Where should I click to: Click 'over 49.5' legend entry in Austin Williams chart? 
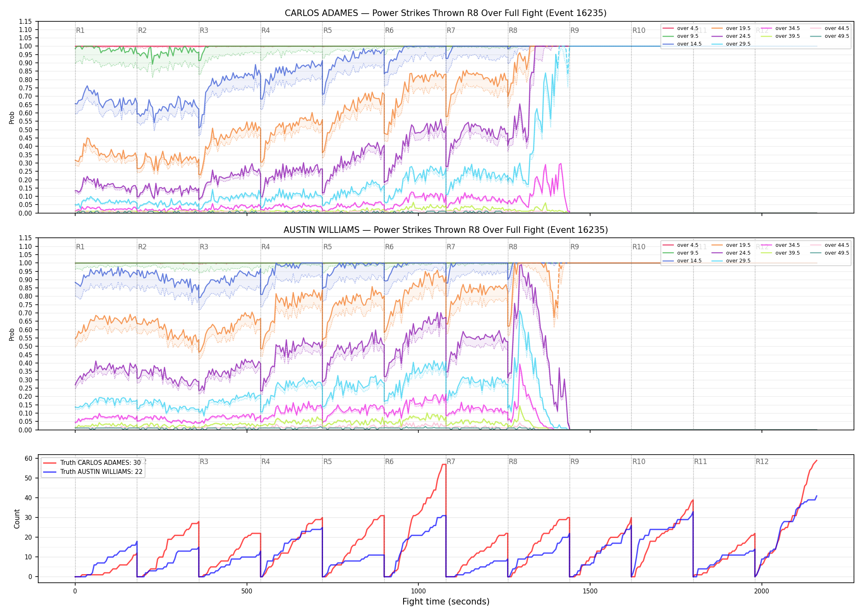[x=830, y=253]
